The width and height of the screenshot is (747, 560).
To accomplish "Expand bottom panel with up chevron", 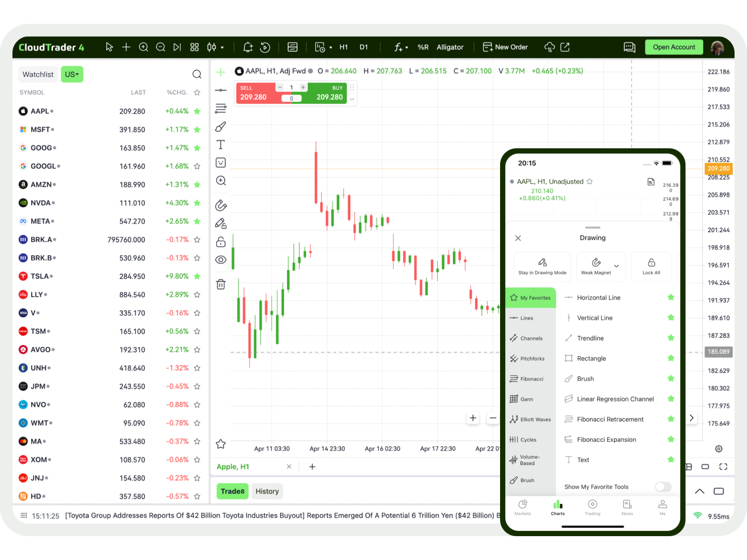I will tap(699, 491).
